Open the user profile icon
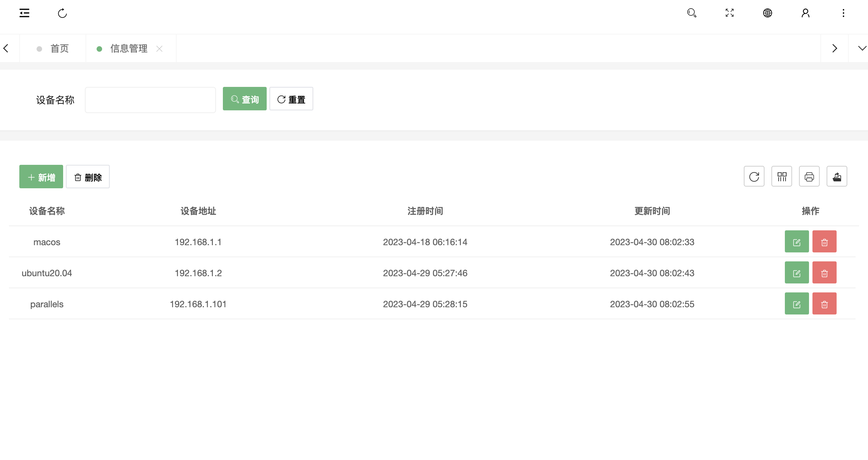 click(806, 13)
